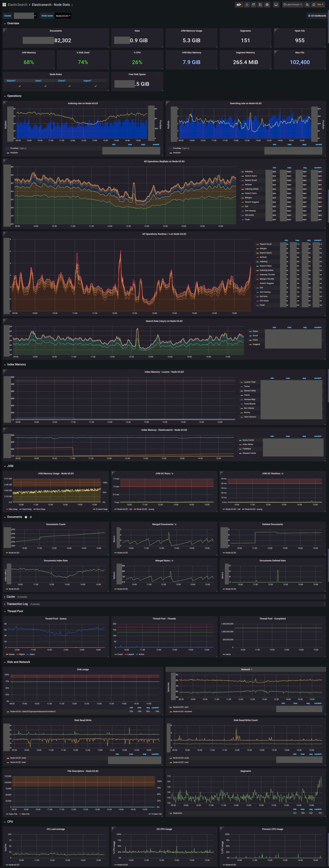Click info icon on JVM GC Runs panel
The image size is (329, 868).
click(x=113, y=472)
